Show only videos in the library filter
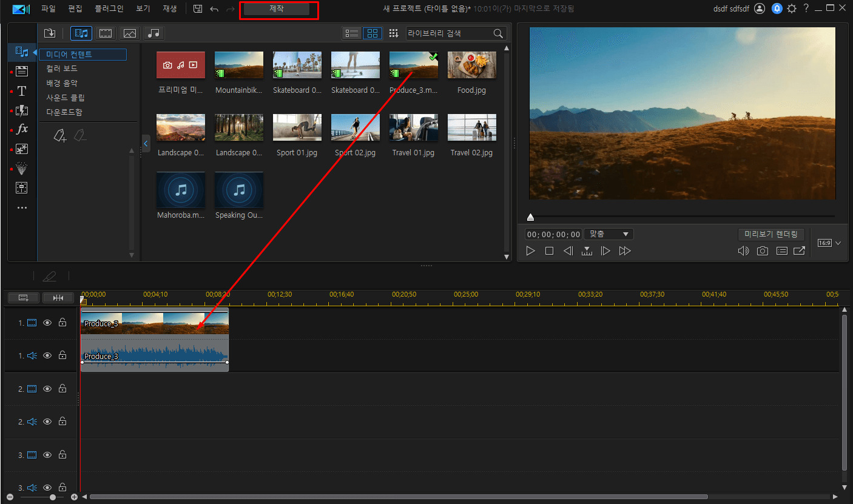The image size is (853, 504). [x=106, y=33]
